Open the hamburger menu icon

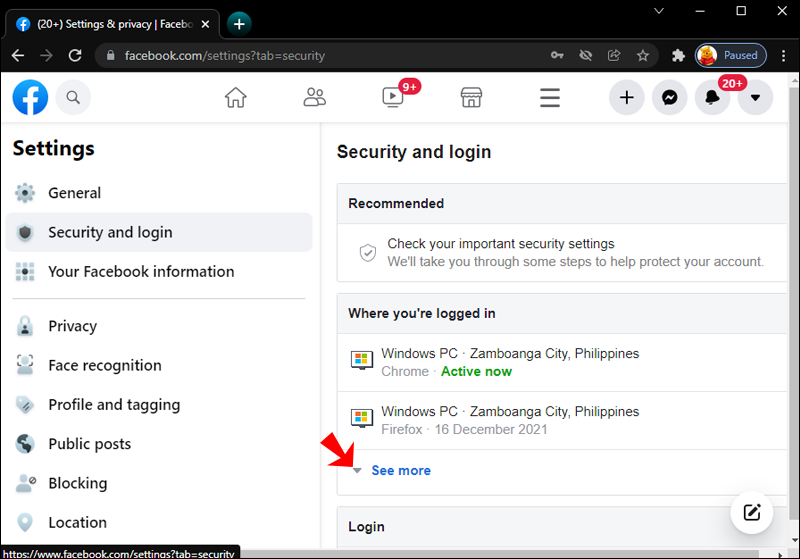pyautogui.click(x=549, y=97)
